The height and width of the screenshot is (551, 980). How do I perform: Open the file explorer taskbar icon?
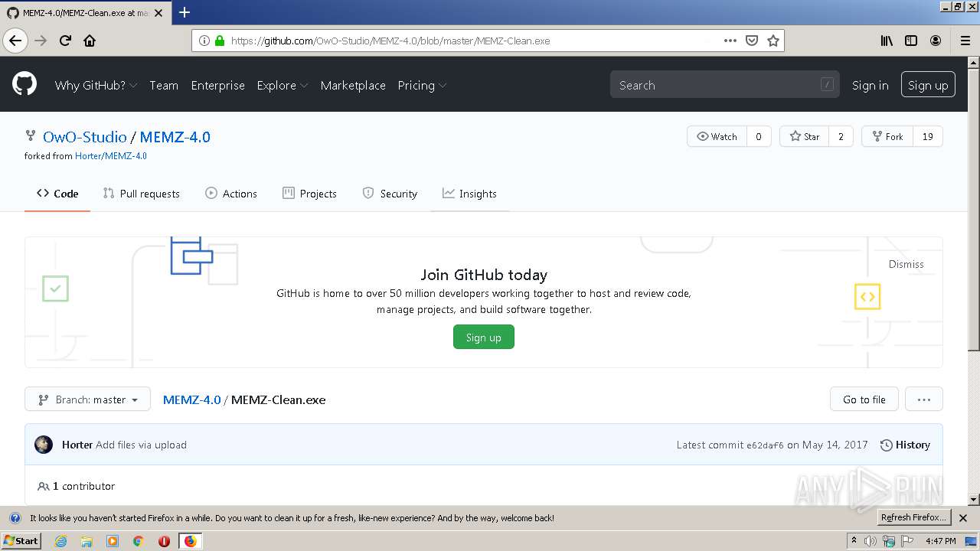click(87, 541)
